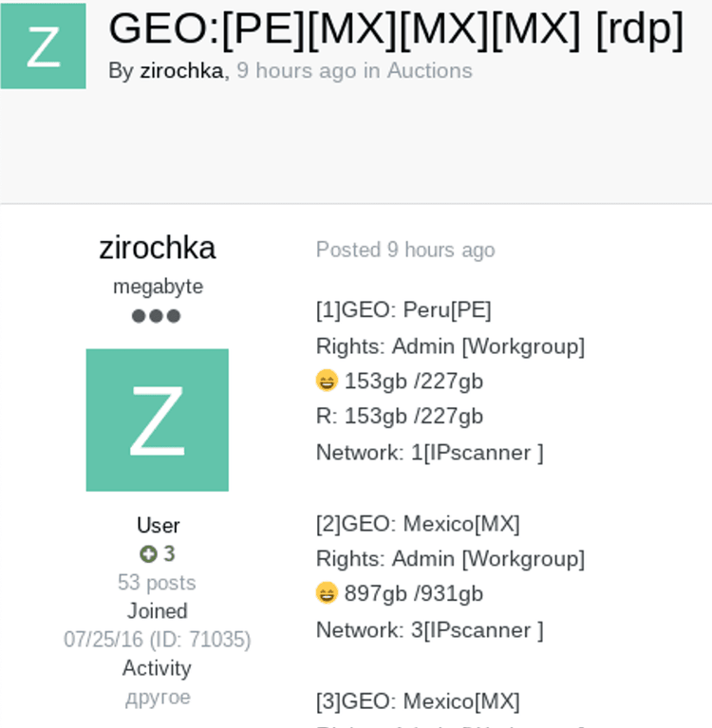The height and width of the screenshot is (728, 712).
Task: Select the "другое" activity text
Action: (x=158, y=698)
